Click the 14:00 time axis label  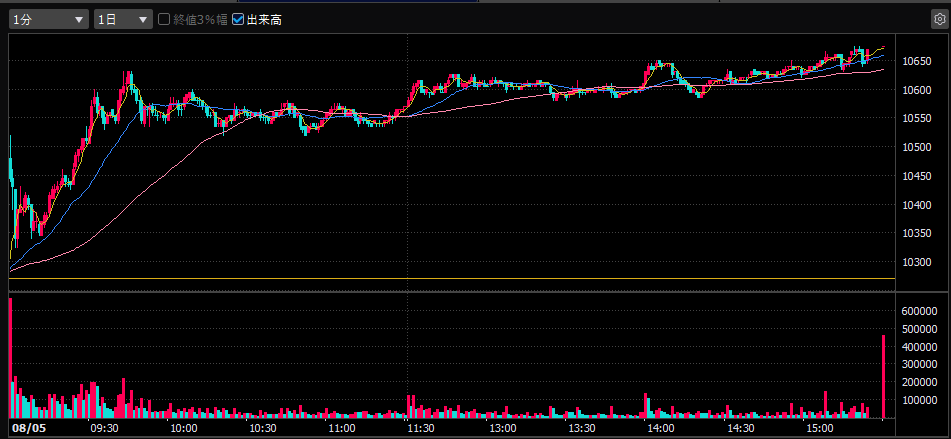click(659, 427)
